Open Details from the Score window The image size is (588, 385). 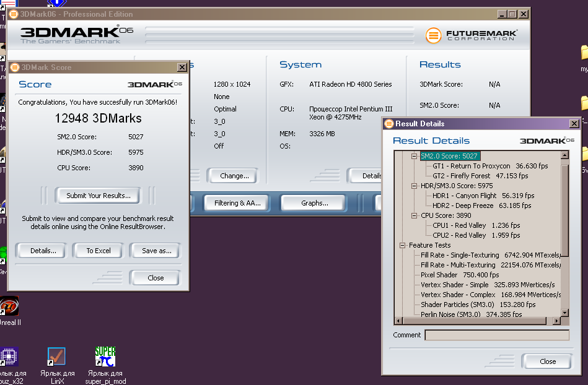click(x=43, y=251)
